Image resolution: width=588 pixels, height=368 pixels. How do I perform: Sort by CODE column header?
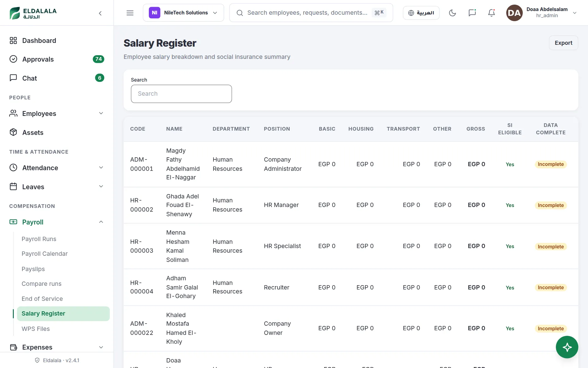(x=138, y=129)
